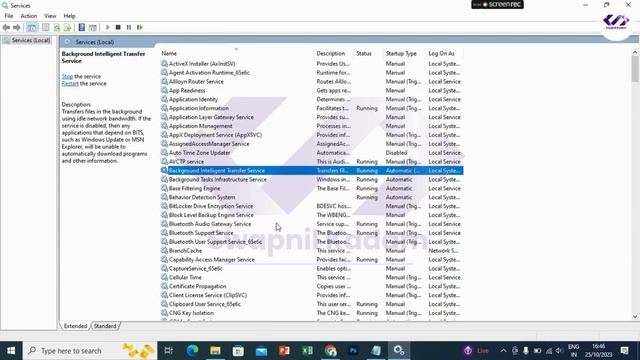Open the Help toolbar icon

pos(82,27)
